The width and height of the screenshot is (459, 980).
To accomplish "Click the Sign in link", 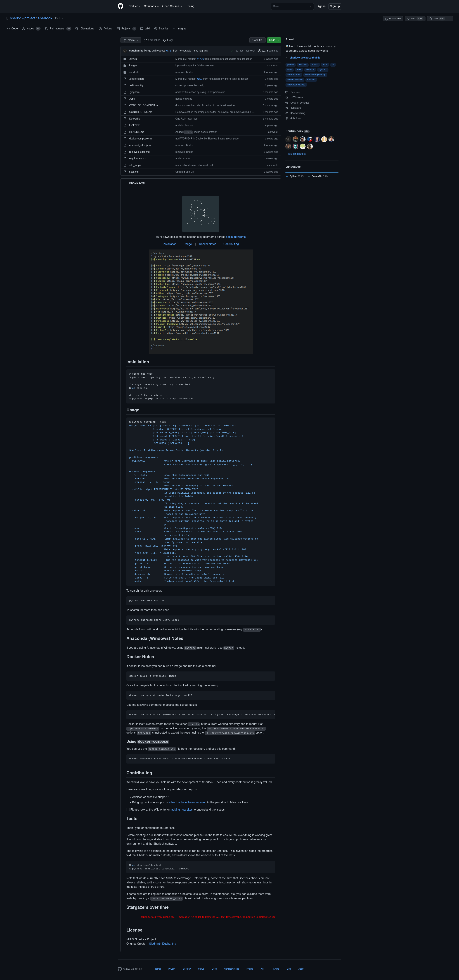I will tap(321, 6).
